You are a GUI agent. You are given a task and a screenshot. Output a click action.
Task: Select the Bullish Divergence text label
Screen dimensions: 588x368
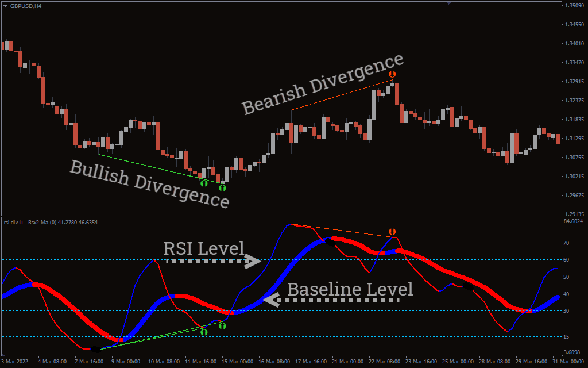point(150,183)
